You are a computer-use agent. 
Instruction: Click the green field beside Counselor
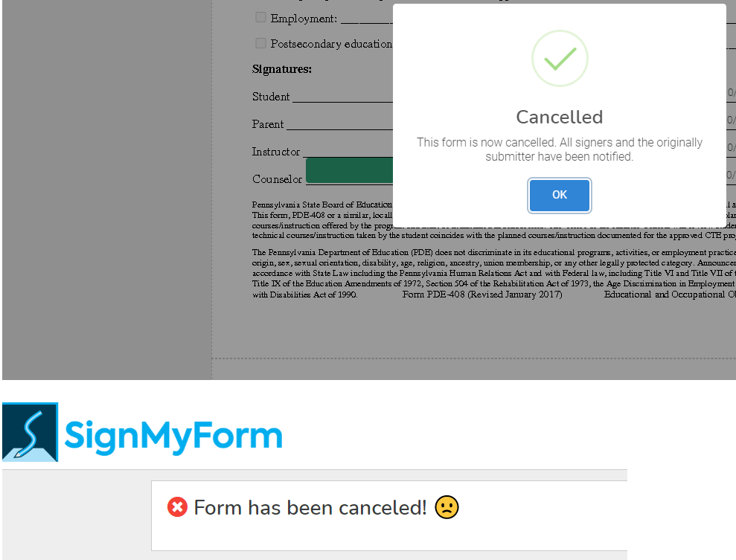coord(349,170)
